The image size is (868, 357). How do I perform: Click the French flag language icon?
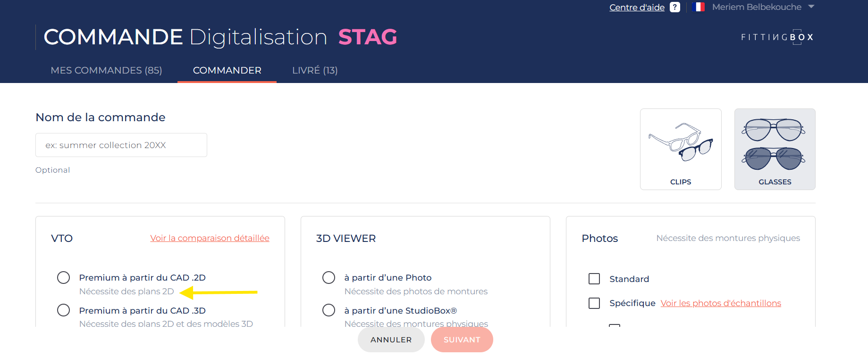tap(698, 7)
